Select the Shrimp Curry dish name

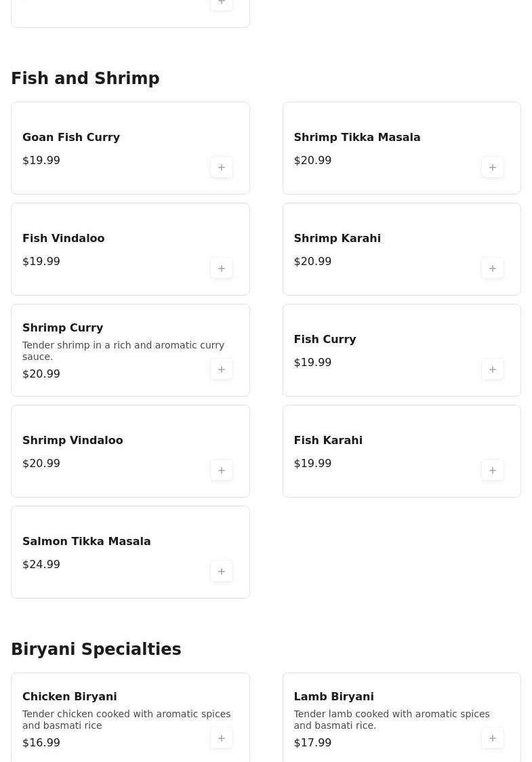(x=63, y=327)
